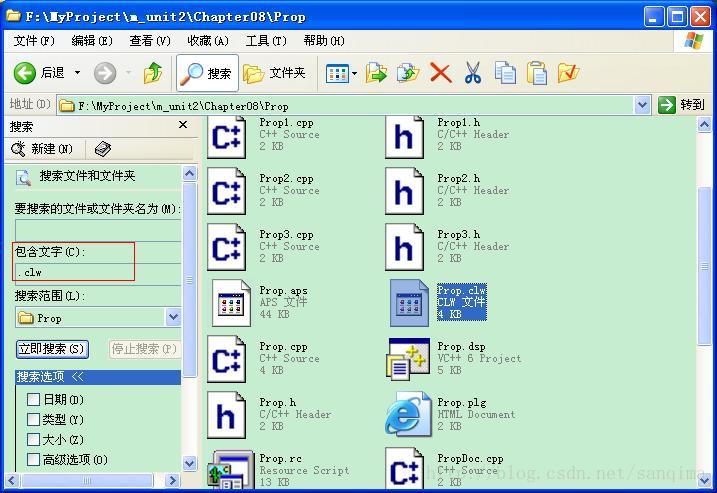Select the Prop2.h header icon
The width and height of the screenshot is (717, 493).
coord(404,191)
